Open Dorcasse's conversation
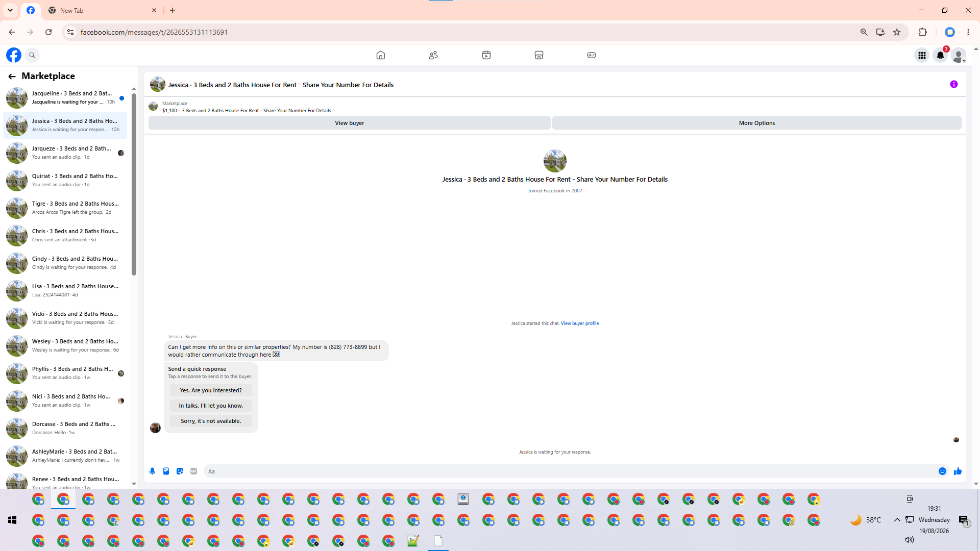The image size is (980, 551). click(x=65, y=428)
